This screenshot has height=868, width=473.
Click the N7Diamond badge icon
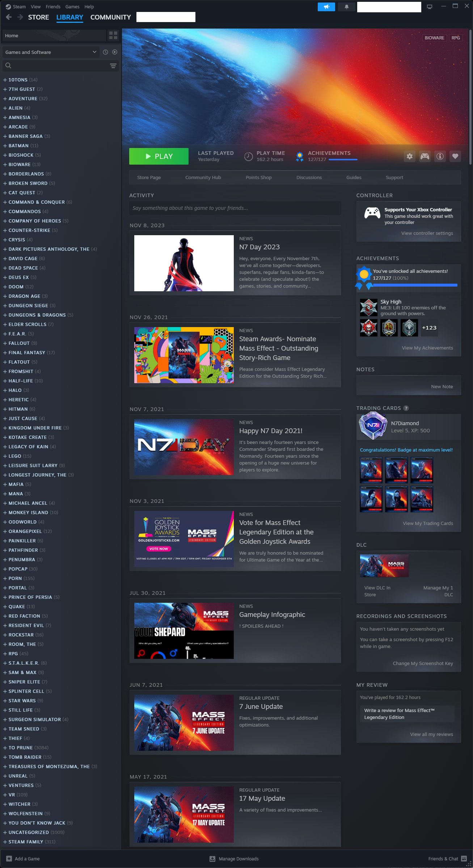point(373,426)
